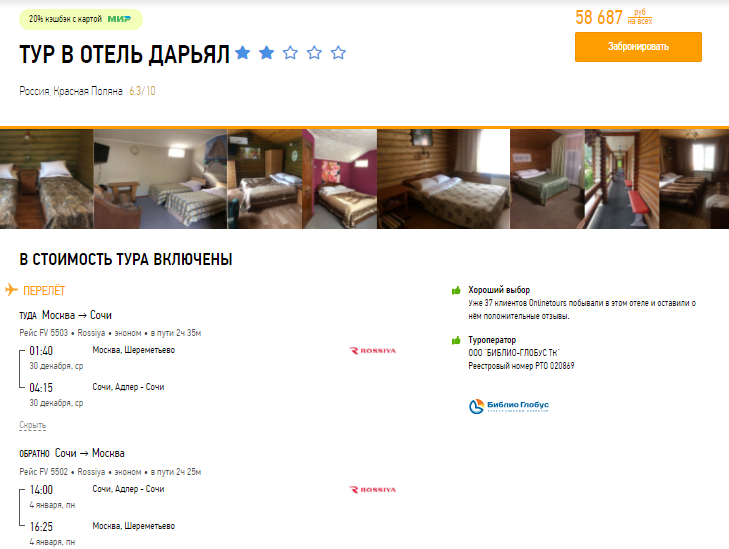Collapse flight details with Скрыть link

tap(33, 425)
